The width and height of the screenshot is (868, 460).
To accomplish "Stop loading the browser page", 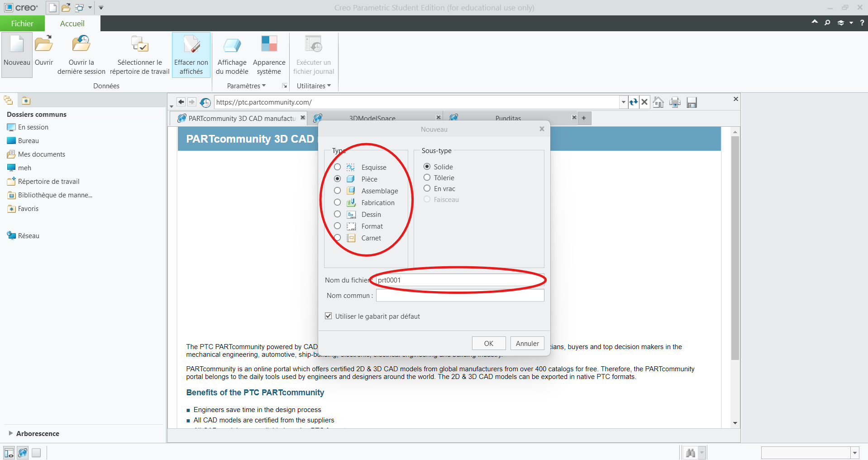I will [x=645, y=102].
